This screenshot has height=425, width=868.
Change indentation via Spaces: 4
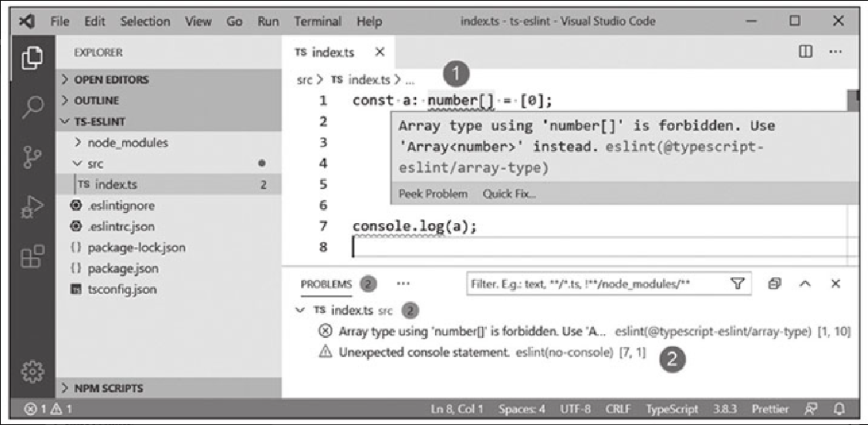click(522, 410)
